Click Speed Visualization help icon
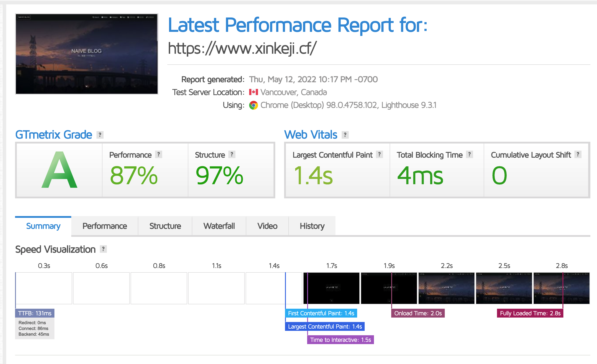Screen dimensions: 597x364 click(103, 249)
